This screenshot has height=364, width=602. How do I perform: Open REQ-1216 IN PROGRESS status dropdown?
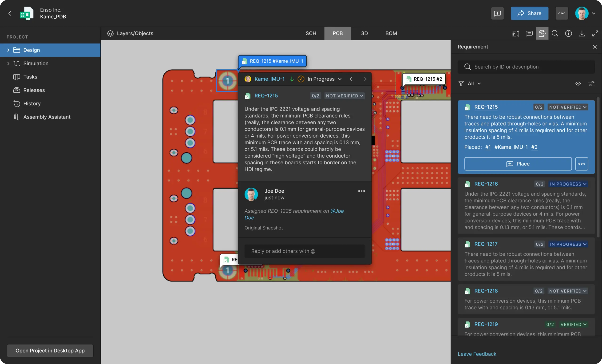tap(568, 184)
